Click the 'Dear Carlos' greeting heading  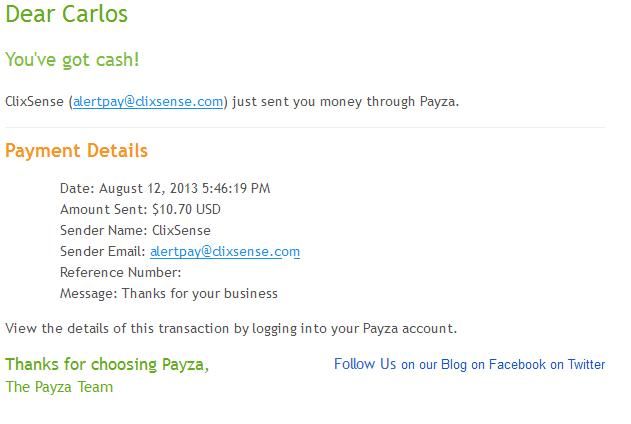point(66,14)
